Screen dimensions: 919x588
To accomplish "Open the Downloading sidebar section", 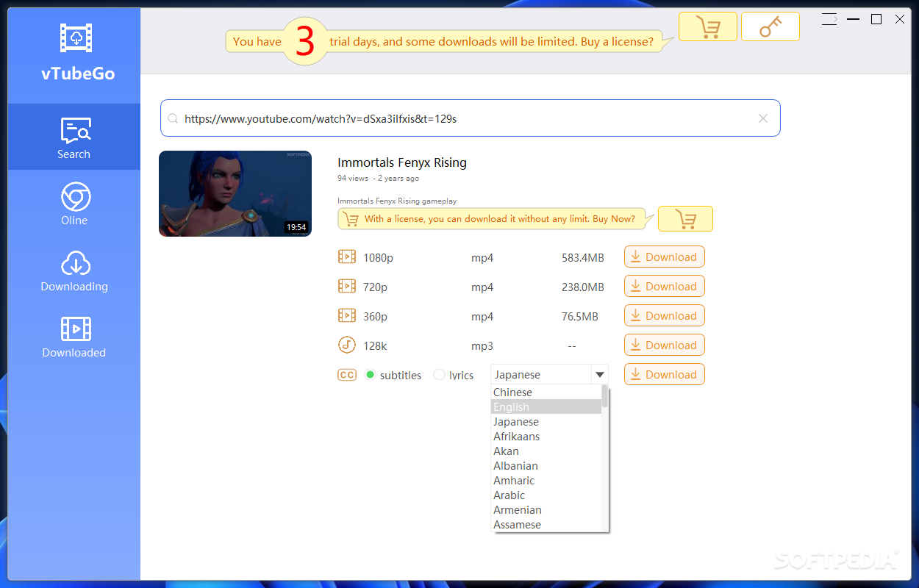I will pyautogui.click(x=74, y=270).
